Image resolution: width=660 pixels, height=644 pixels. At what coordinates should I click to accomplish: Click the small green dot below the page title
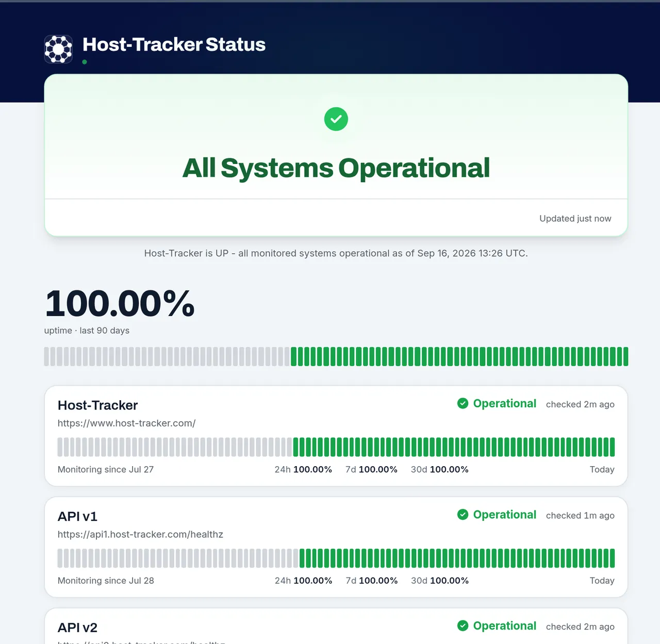tap(85, 62)
